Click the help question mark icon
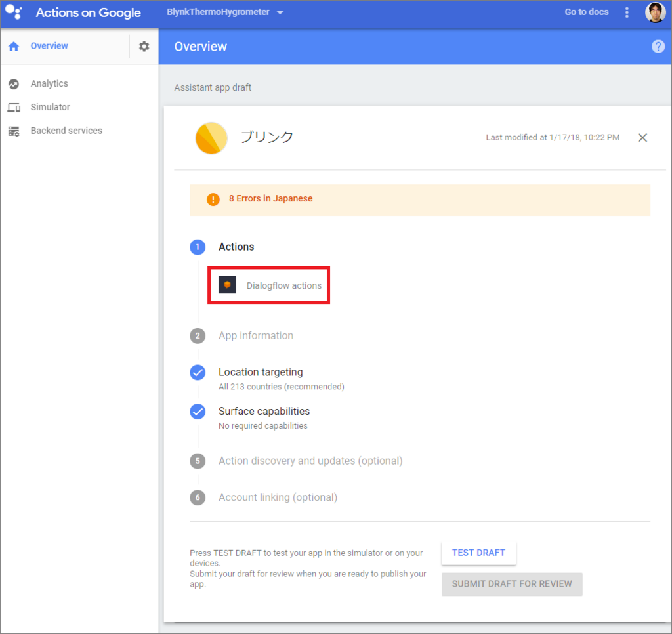The image size is (672, 634). tap(658, 47)
